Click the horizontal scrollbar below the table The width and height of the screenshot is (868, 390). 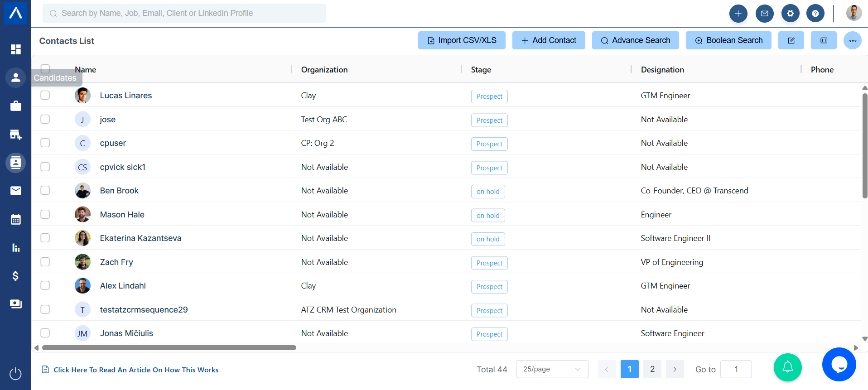(169, 348)
